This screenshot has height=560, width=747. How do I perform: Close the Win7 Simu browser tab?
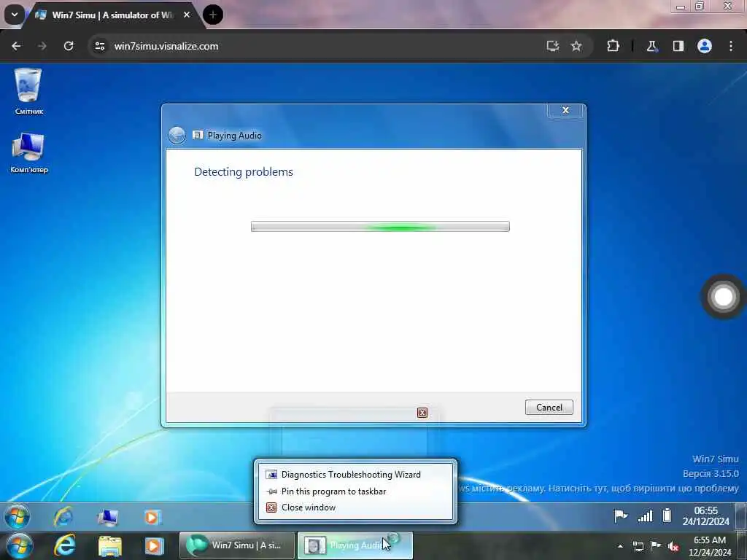pos(187,15)
